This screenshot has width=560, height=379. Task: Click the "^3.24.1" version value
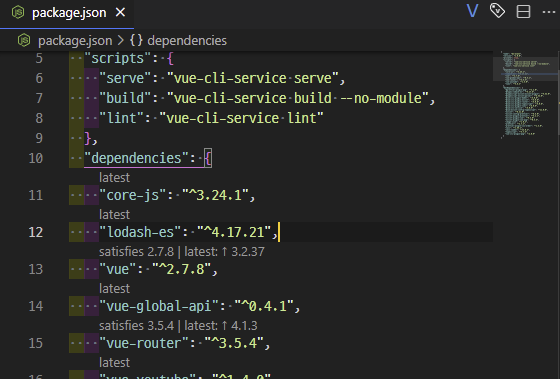pyautogui.click(x=215, y=195)
